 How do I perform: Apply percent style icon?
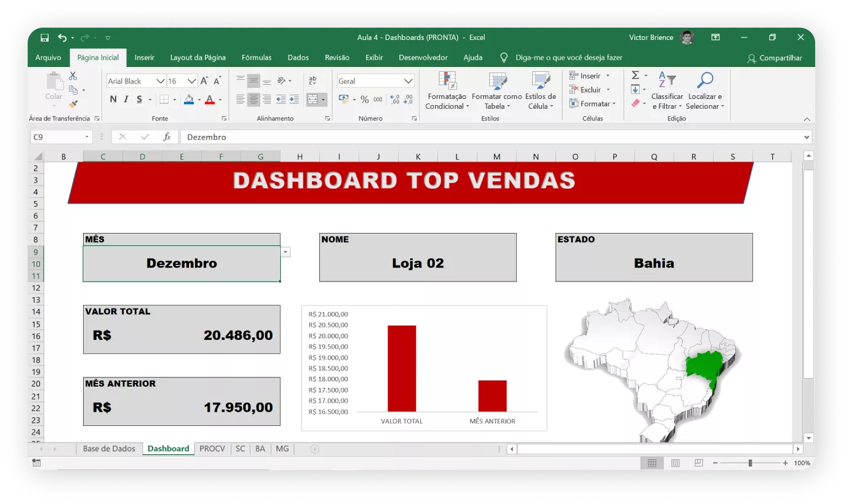(x=364, y=99)
